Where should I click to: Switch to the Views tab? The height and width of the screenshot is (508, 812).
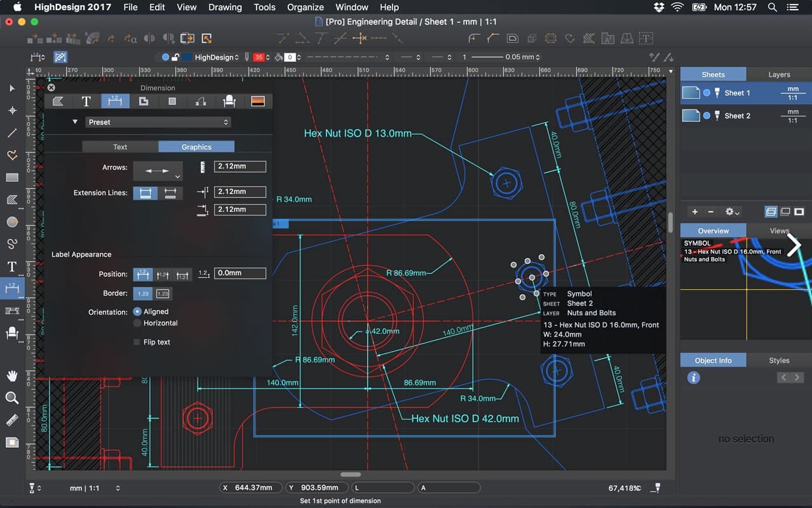(779, 231)
